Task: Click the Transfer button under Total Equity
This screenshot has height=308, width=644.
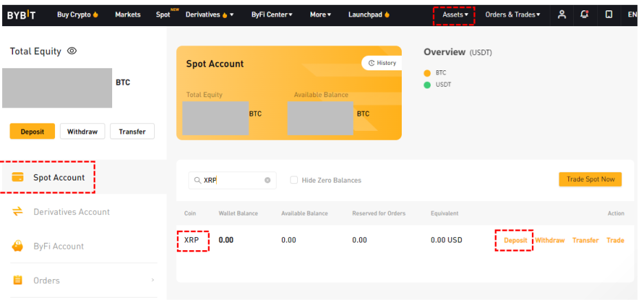Action: click(132, 132)
